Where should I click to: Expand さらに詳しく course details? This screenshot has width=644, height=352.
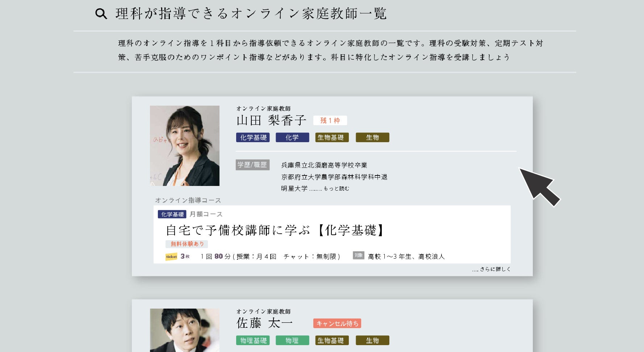tap(491, 269)
